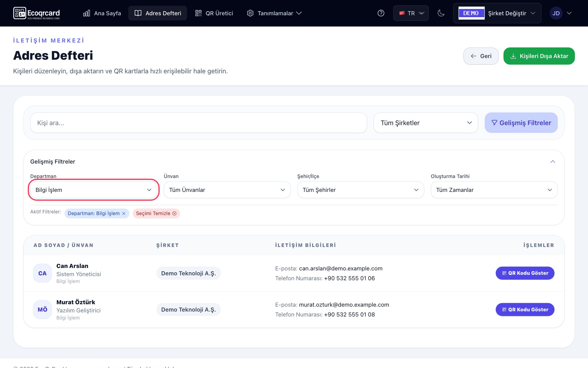Screen dimensions: 588x368
Task: Click Can Arslan's Demo Teknoloji A.Ş. badge
Action: (x=188, y=273)
